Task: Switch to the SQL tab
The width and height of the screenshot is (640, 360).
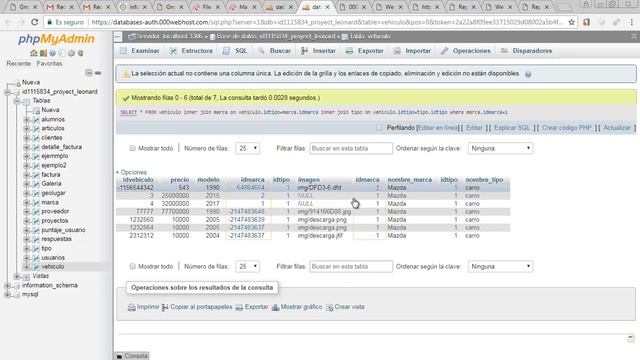Action: (235, 51)
